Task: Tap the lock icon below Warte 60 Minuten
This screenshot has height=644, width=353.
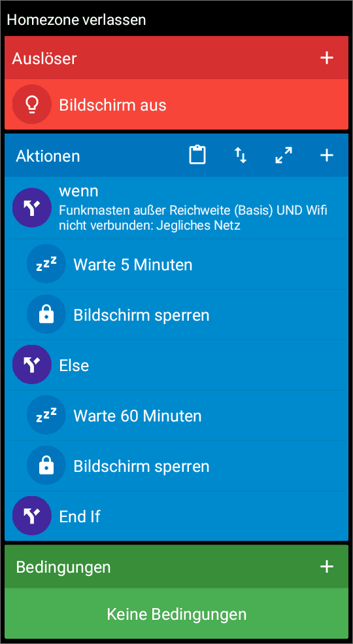Action: [46, 466]
